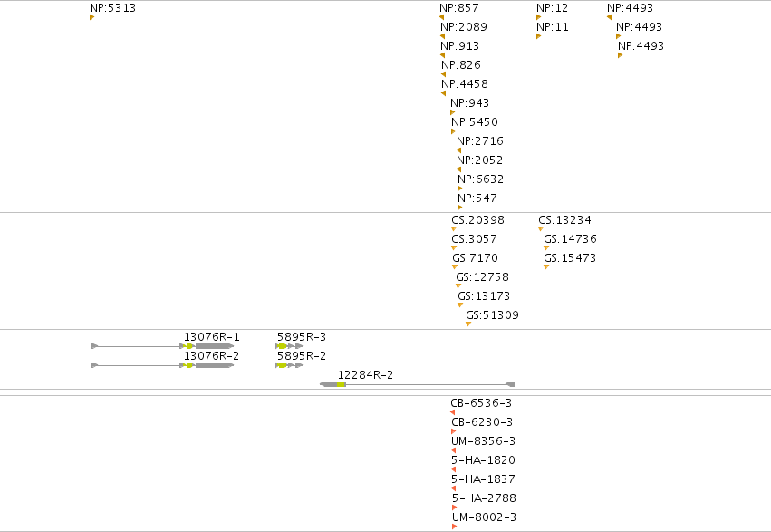
Task: Click the GS:13173 label
Action: click(x=484, y=296)
